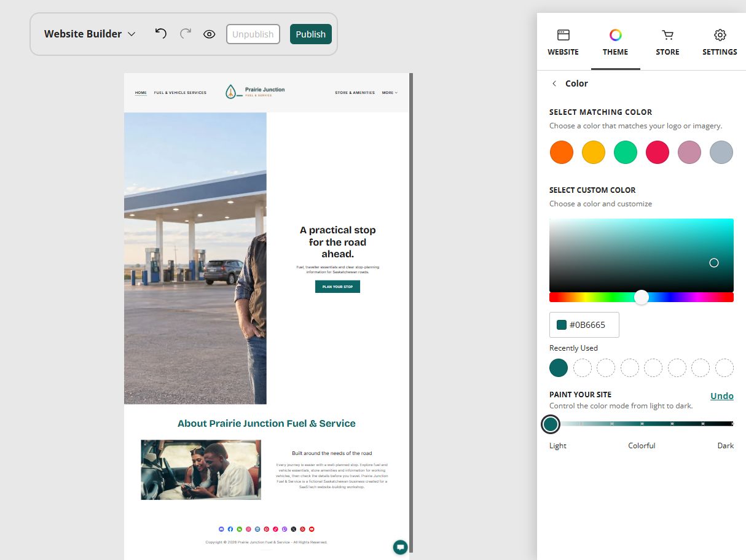
Task: Click the hex color input field
Action: coord(584,325)
